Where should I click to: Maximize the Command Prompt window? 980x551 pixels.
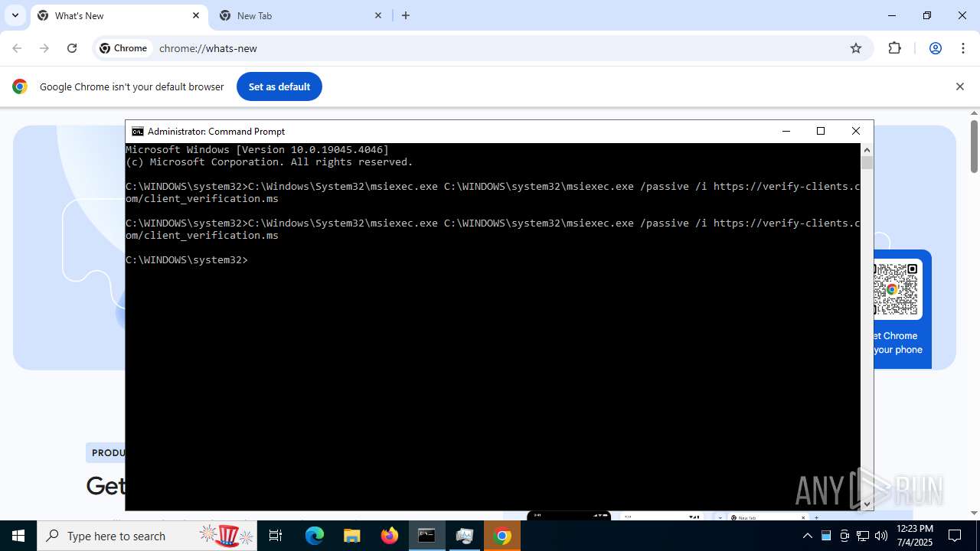pos(821,131)
